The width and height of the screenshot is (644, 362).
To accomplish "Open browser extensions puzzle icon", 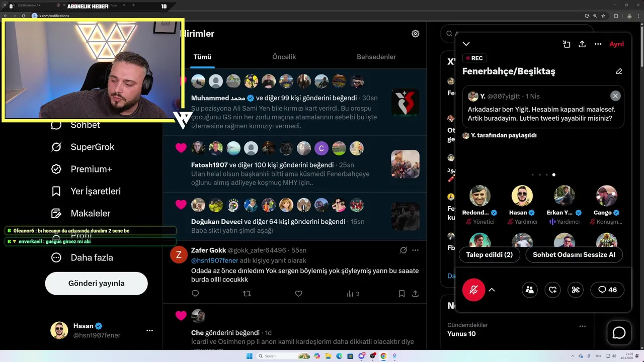I will click(x=616, y=16).
